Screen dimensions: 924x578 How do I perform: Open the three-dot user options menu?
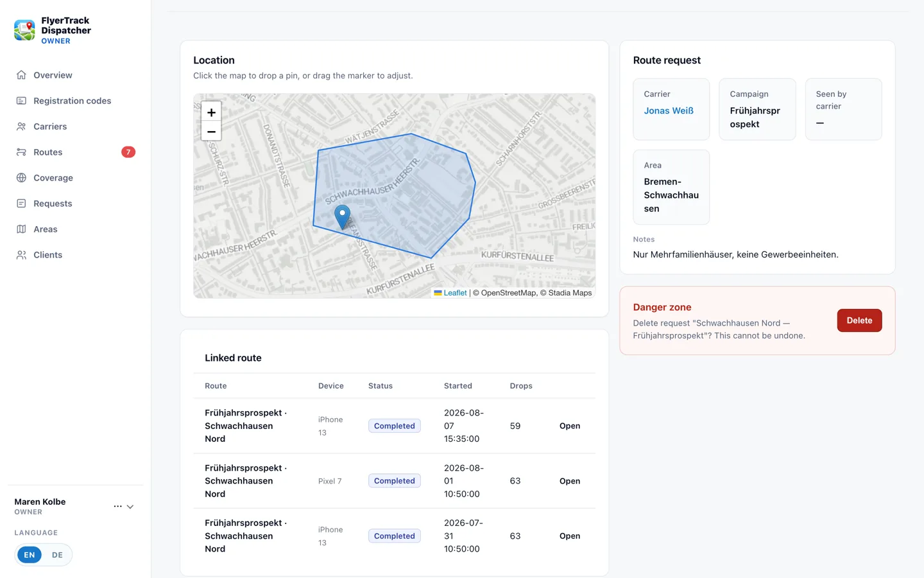[x=117, y=507]
